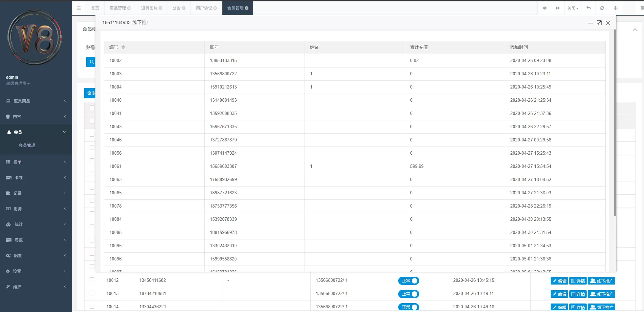Toggle the 正常 status switch for 10012
644x312 pixels.
click(409, 281)
